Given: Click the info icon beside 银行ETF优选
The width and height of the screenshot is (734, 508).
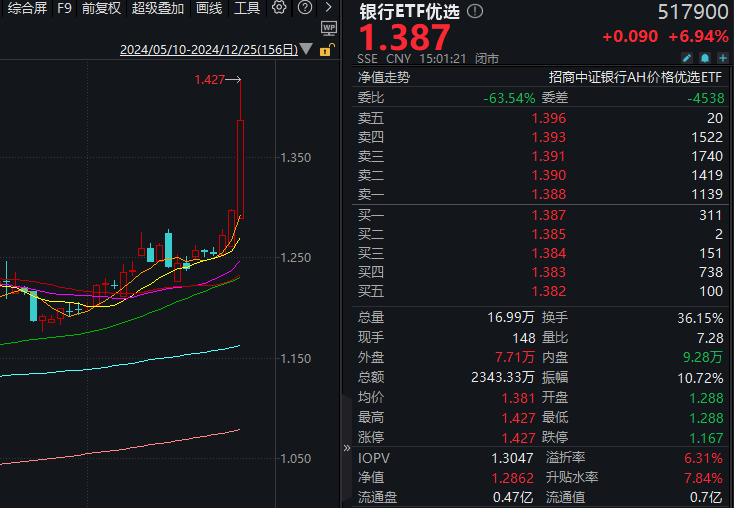Looking at the screenshot, I should click(x=474, y=12).
